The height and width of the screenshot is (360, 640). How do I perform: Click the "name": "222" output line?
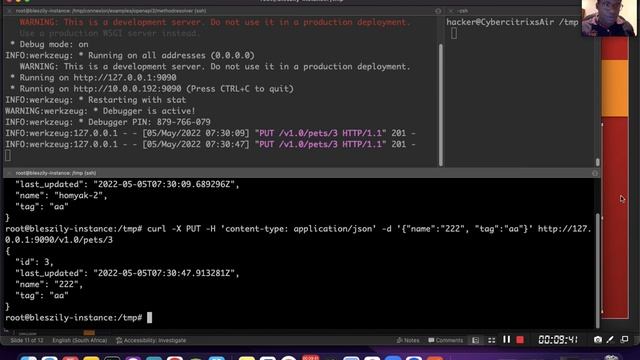coord(49,284)
